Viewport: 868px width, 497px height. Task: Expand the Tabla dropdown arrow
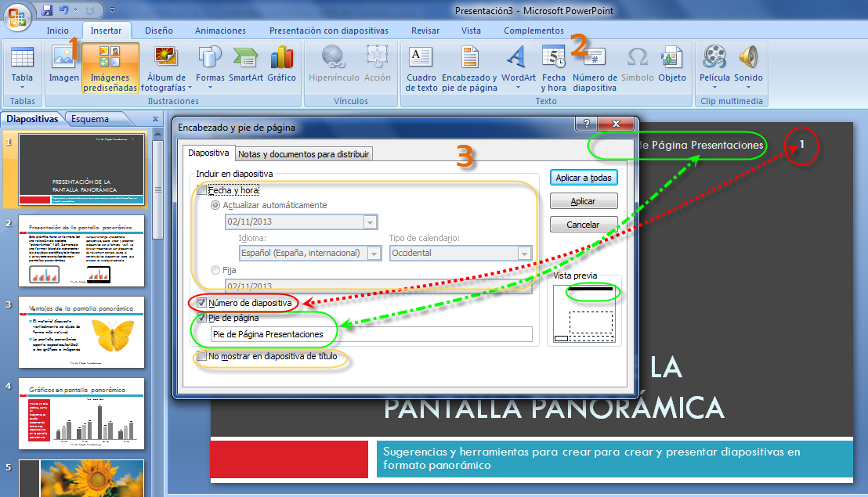(x=22, y=88)
